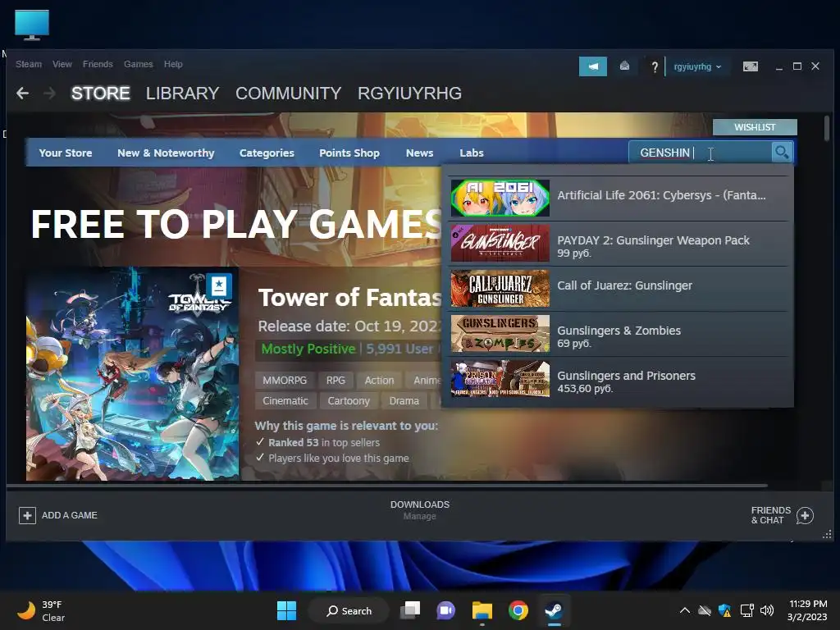Click the Cinematic tag
840x630 pixels.
[285, 400]
